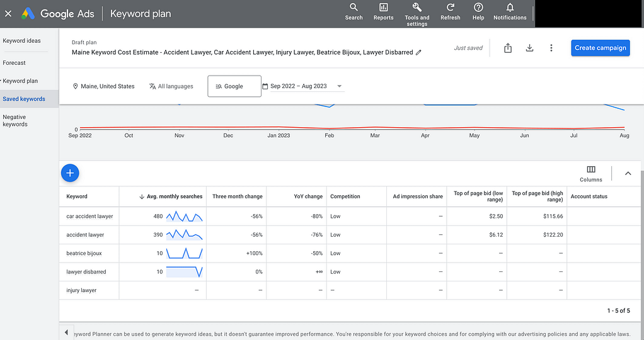Click lawyer disbarred trend sparkline
The image size is (644, 340).
(x=185, y=272)
